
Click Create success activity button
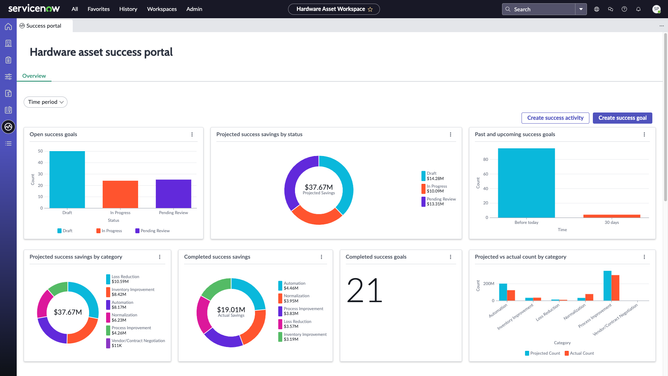pos(555,118)
